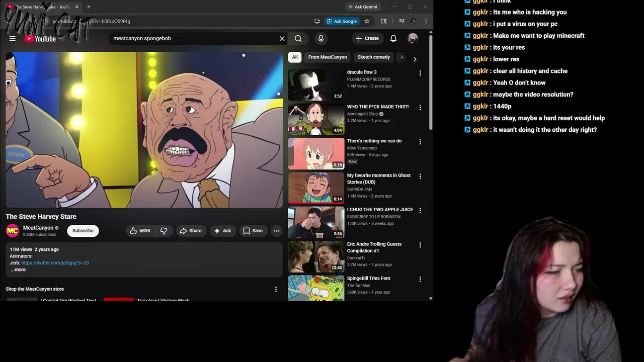
Task: Go to the YouTube home logo
Action: tap(40, 39)
